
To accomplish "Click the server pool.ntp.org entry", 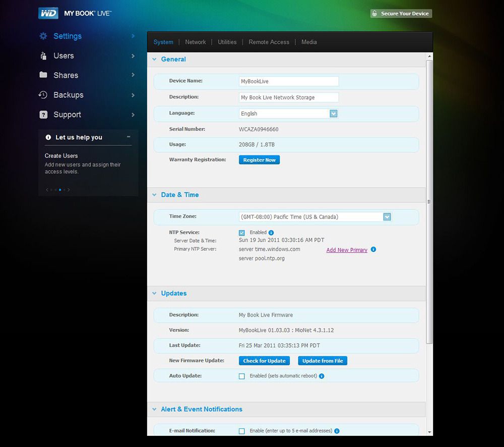I will click(262, 258).
